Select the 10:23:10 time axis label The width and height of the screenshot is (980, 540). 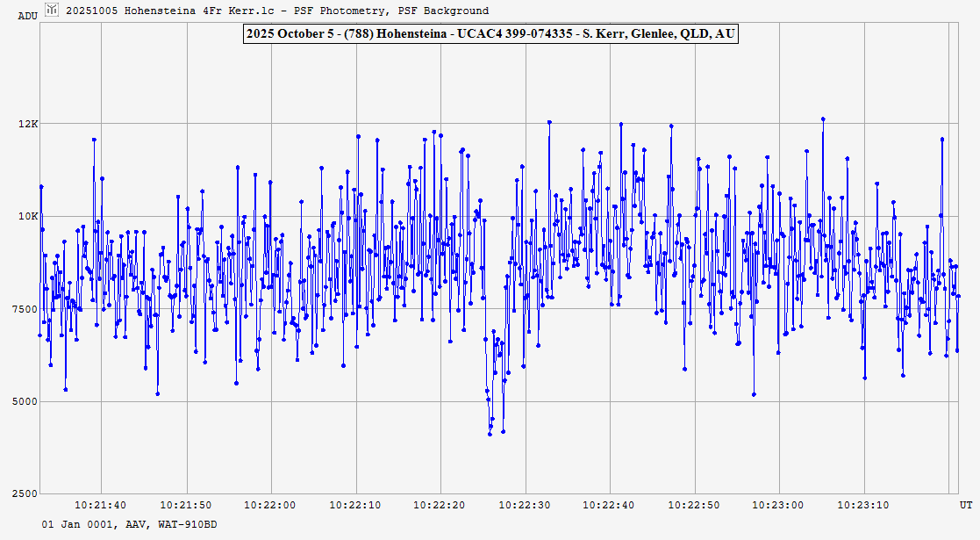(x=864, y=505)
